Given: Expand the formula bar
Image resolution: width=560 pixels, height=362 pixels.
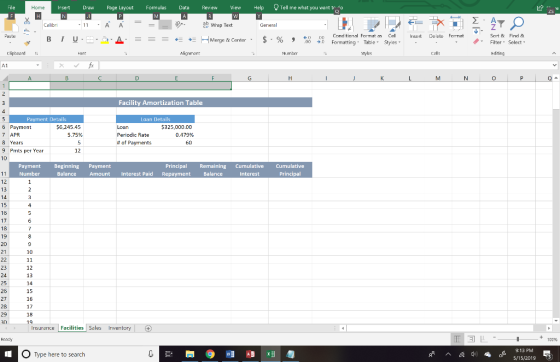Looking at the screenshot, I should (554, 65).
